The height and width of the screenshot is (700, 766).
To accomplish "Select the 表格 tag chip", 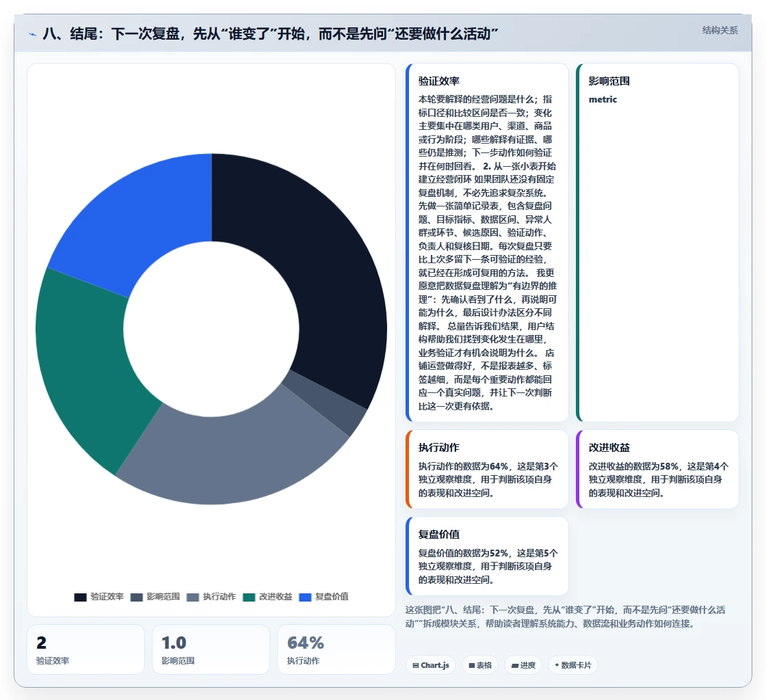I will tap(479, 665).
